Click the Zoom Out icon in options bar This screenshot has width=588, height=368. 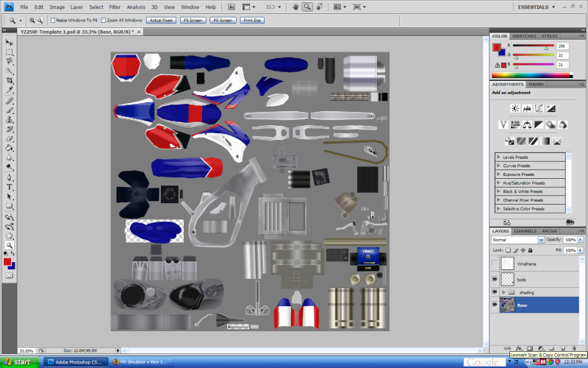[x=40, y=21]
